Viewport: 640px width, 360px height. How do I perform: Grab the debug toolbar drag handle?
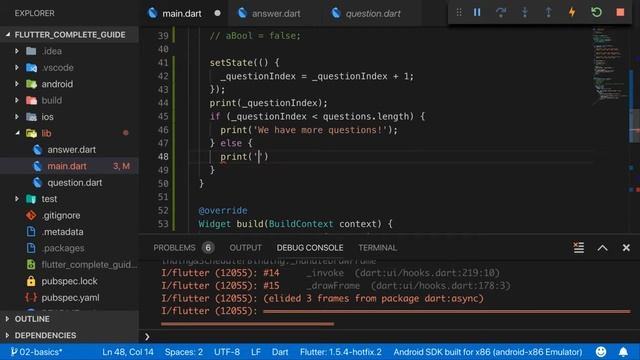click(459, 12)
